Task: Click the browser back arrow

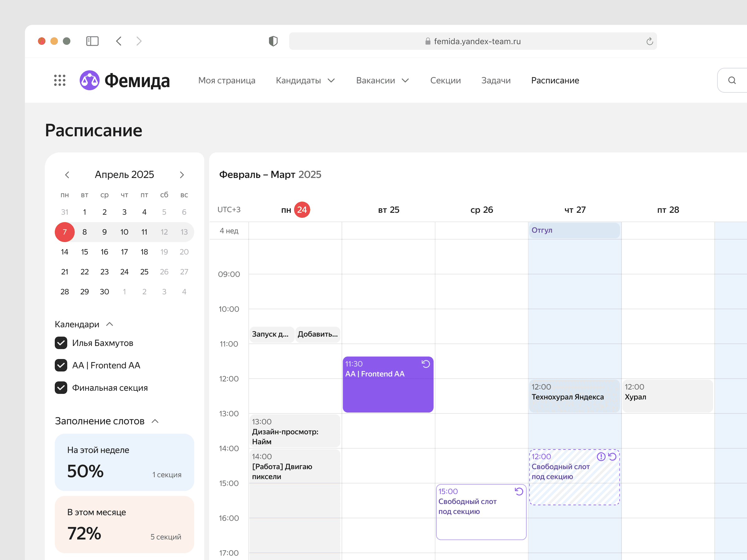Action: pyautogui.click(x=119, y=41)
